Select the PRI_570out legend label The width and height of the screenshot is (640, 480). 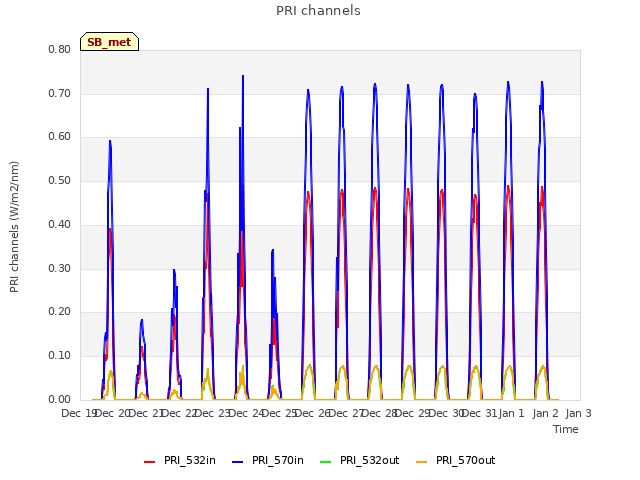(466, 460)
